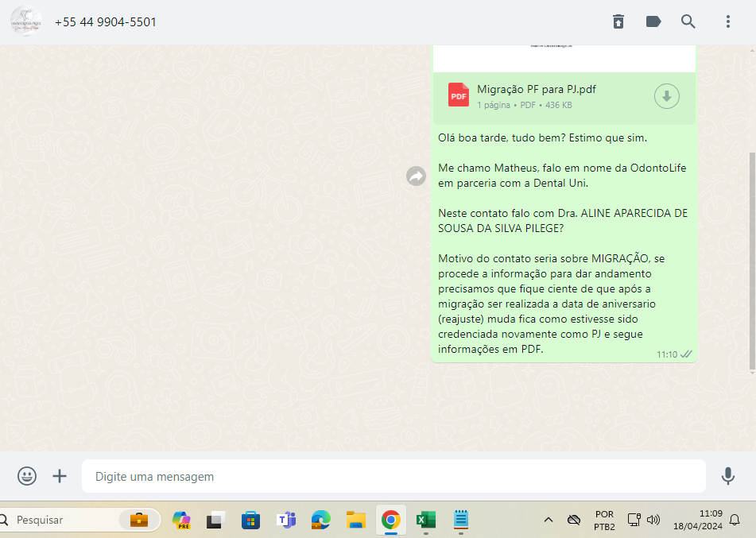Click the chat vertical scrollbar
Image resolution: width=756 pixels, height=538 pixels.
752,261
